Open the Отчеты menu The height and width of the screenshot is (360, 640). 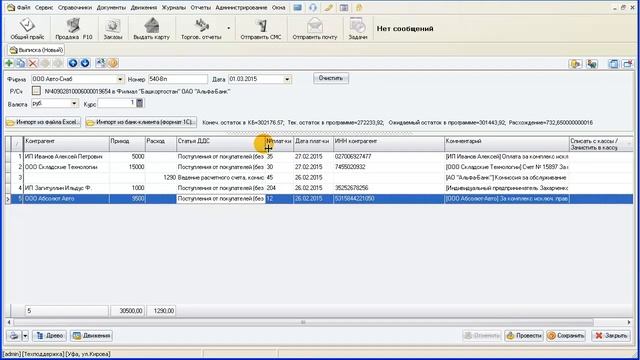click(200, 8)
